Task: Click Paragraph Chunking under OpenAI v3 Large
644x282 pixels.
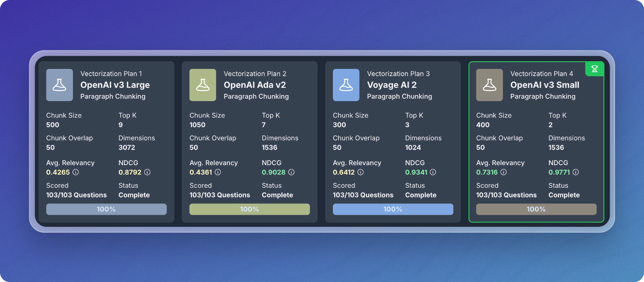Action: [x=113, y=96]
